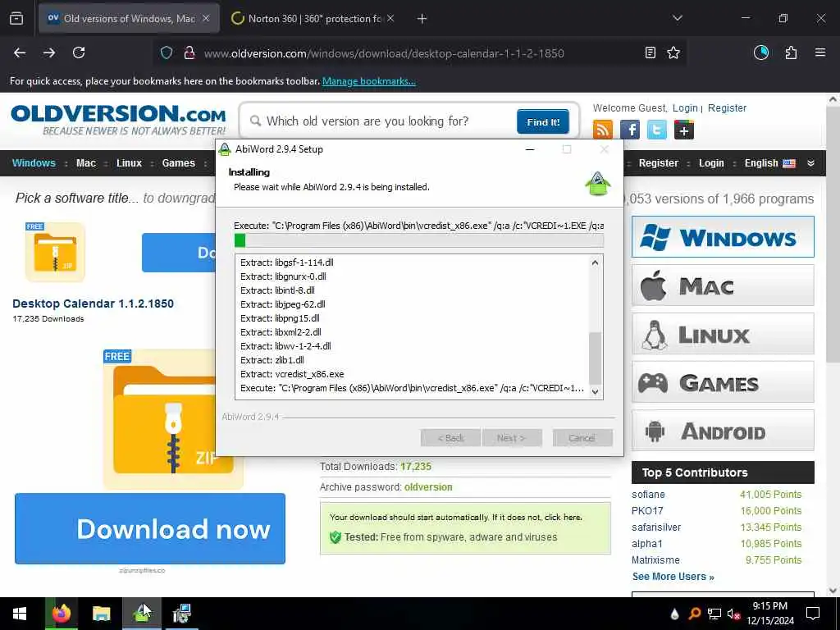This screenshot has height=630, width=840.
Task: Click the small zip folder icon
Action: [x=55, y=252]
